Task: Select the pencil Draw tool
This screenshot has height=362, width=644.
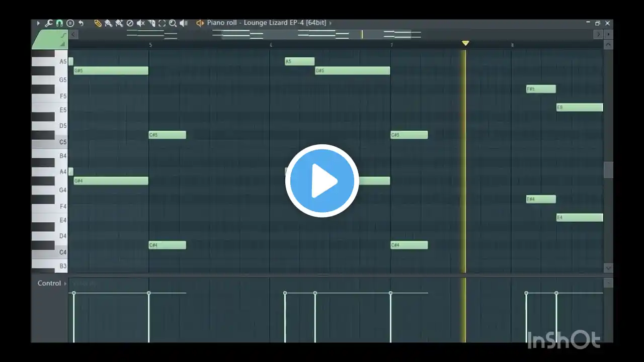Action: (98, 23)
